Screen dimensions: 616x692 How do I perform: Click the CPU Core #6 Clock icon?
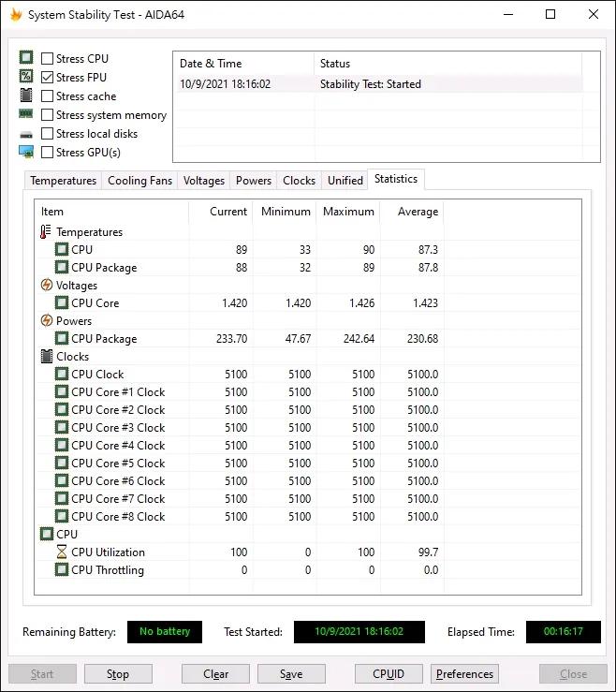click(x=62, y=480)
